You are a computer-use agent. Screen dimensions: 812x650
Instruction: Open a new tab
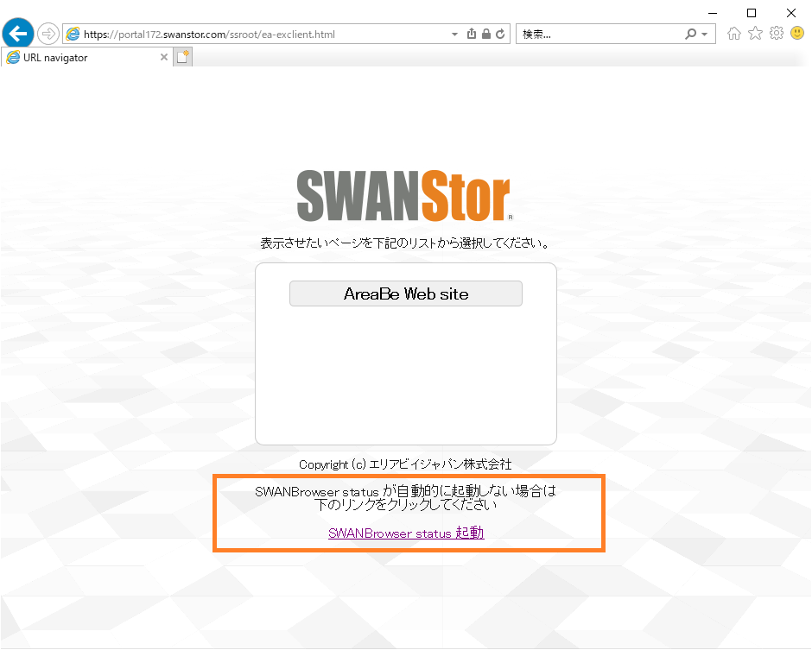tap(183, 57)
